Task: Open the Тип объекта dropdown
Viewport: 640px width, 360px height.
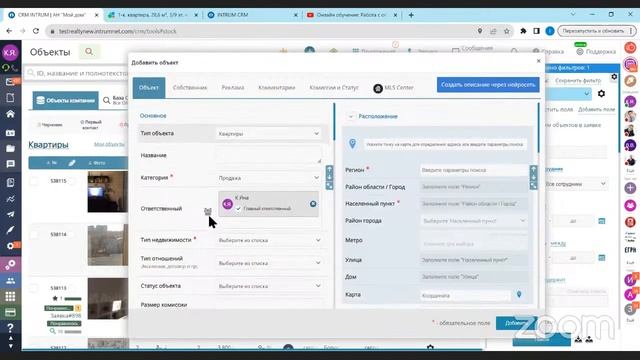Action: tap(269, 133)
